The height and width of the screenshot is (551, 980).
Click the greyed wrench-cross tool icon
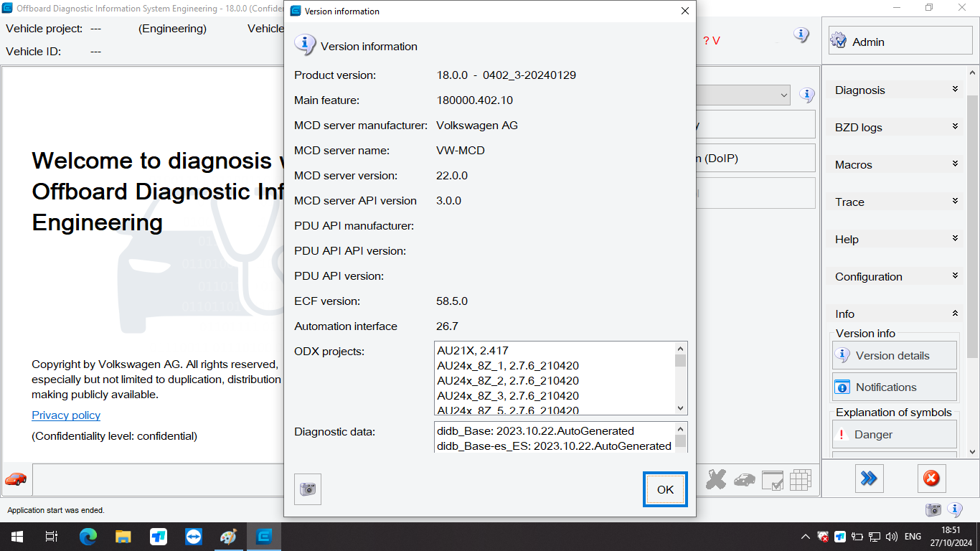pyautogui.click(x=716, y=479)
